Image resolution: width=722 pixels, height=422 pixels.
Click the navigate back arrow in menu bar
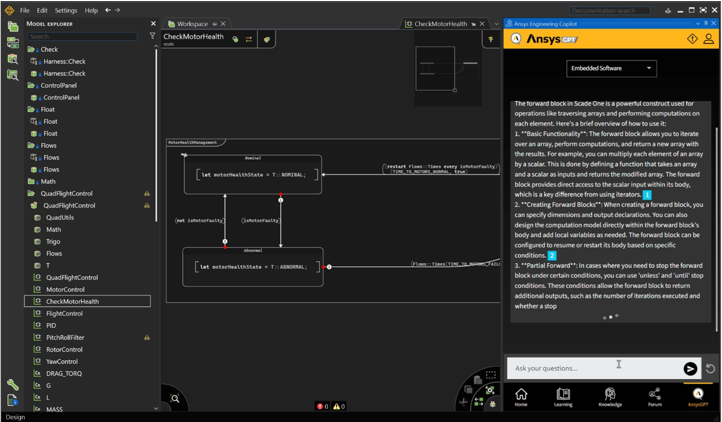coord(108,10)
